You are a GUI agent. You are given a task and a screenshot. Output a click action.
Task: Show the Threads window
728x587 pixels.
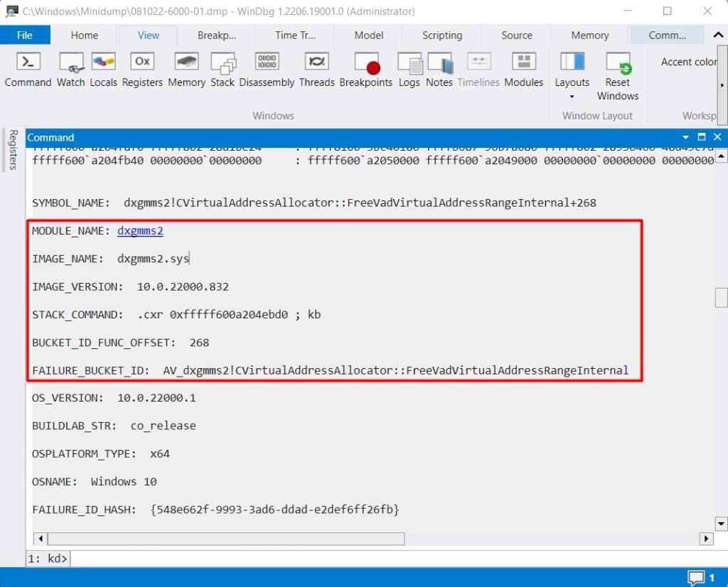316,69
